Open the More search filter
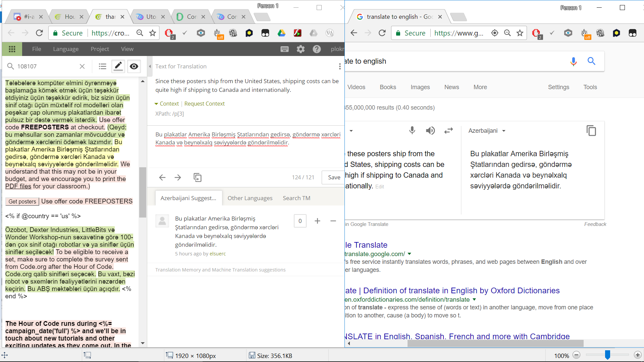Screen dimensions: 644x362 (x=480, y=87)
